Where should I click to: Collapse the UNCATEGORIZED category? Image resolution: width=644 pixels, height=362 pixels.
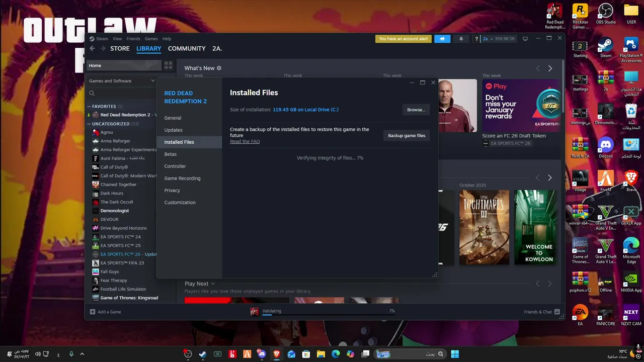click(89, 124)
